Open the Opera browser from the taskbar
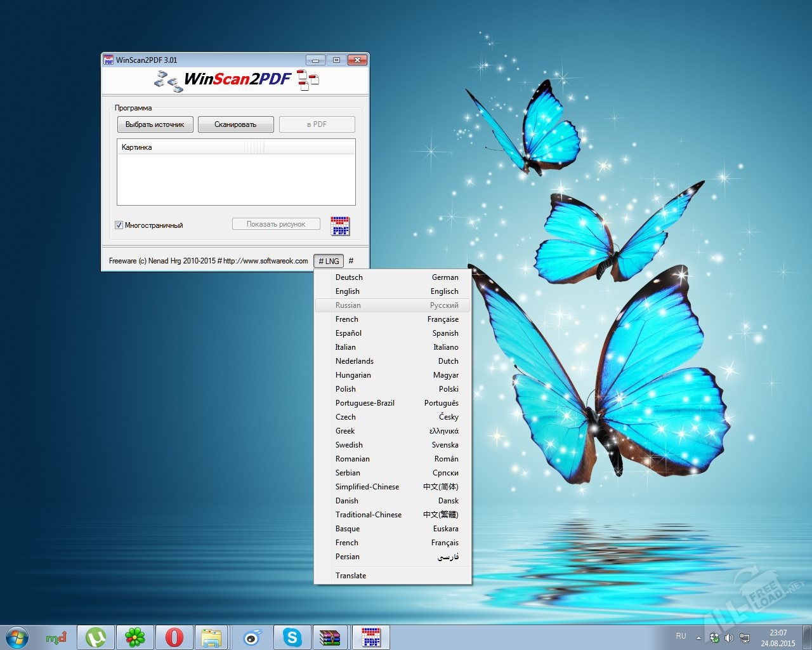This screenshot has height=650, width=812. click(174, 637)
